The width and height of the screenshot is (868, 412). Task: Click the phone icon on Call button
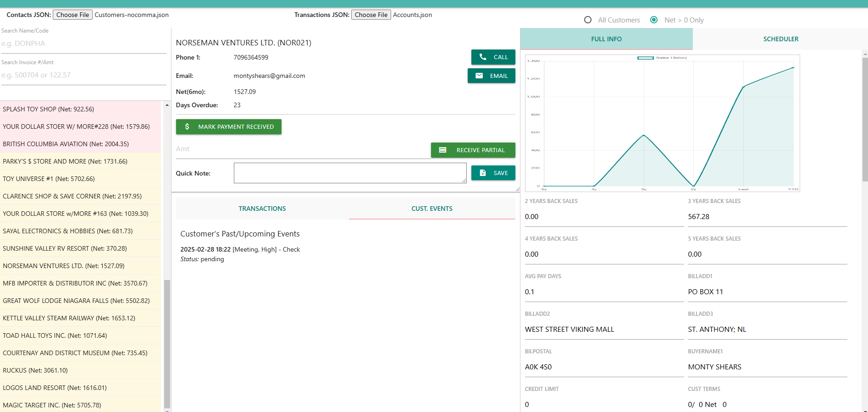[x=483, y=57]
